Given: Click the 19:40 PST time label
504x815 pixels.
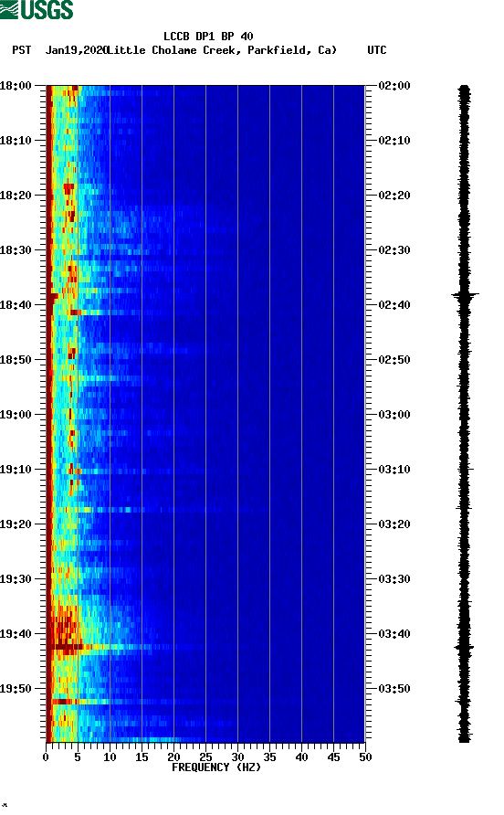Looking at the screenshot, I should point(16,634).
